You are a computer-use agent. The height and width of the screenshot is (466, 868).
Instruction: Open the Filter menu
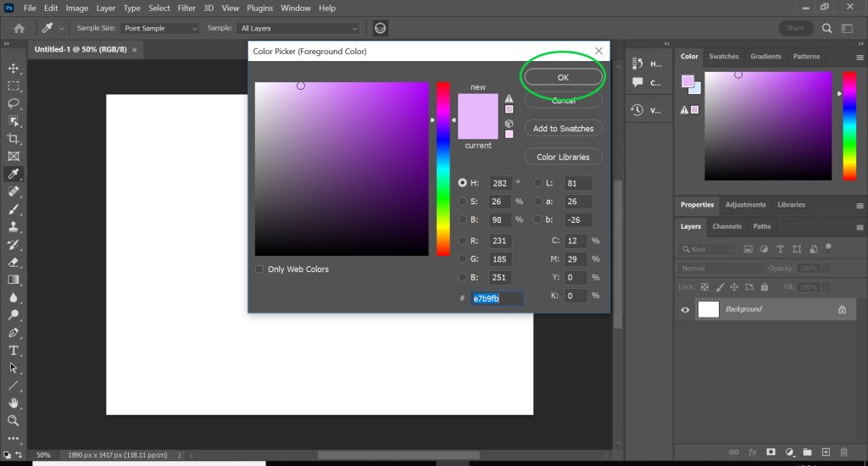(188, 8)
